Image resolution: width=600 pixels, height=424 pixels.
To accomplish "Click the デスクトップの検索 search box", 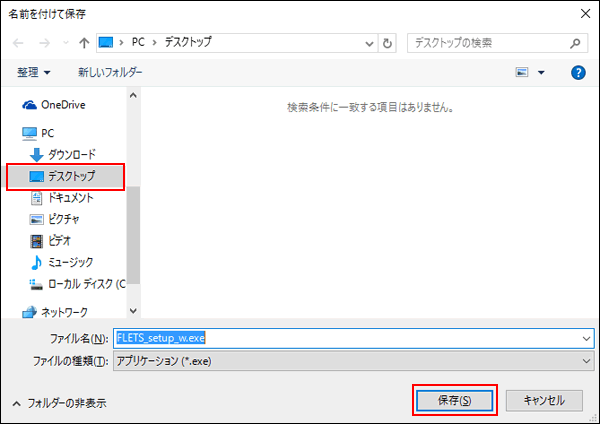I will (485, 44).
